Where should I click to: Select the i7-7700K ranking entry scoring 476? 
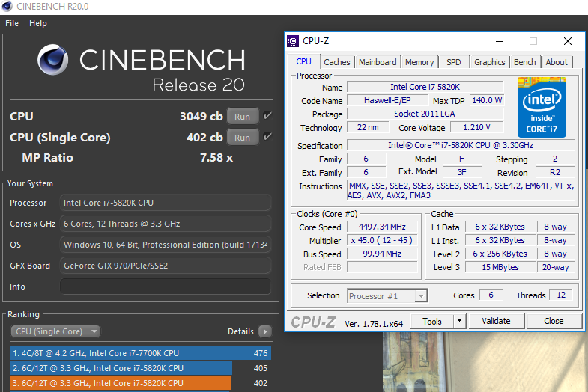pyautogui.click(x=140, y=353)
